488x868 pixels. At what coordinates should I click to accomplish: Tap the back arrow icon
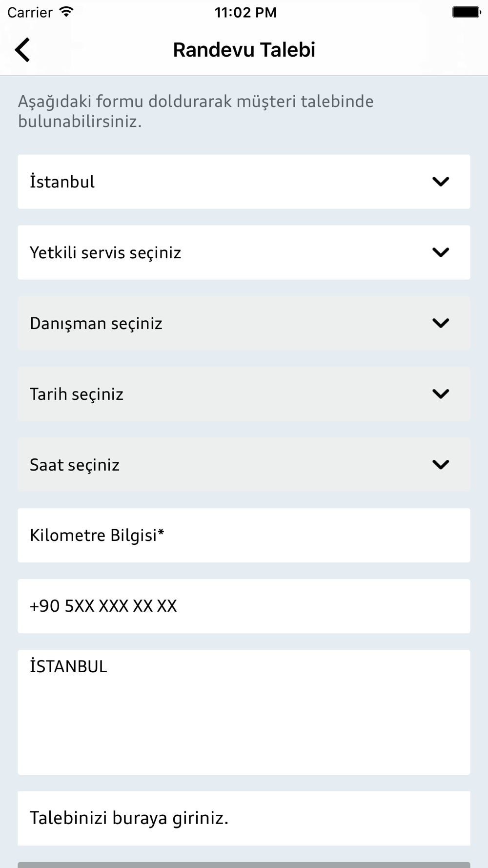click(x=22, y=50)
